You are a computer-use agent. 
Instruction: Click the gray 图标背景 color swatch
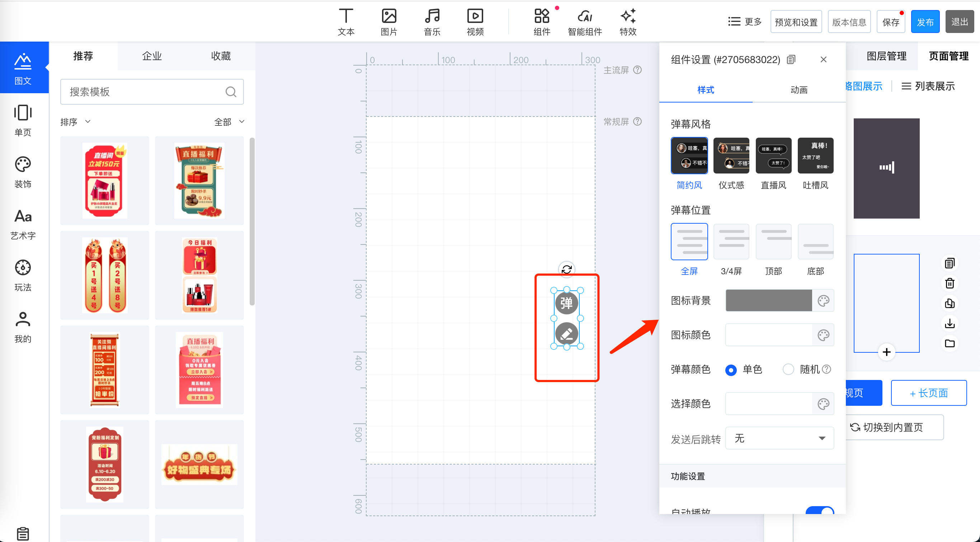click(768, 300)
